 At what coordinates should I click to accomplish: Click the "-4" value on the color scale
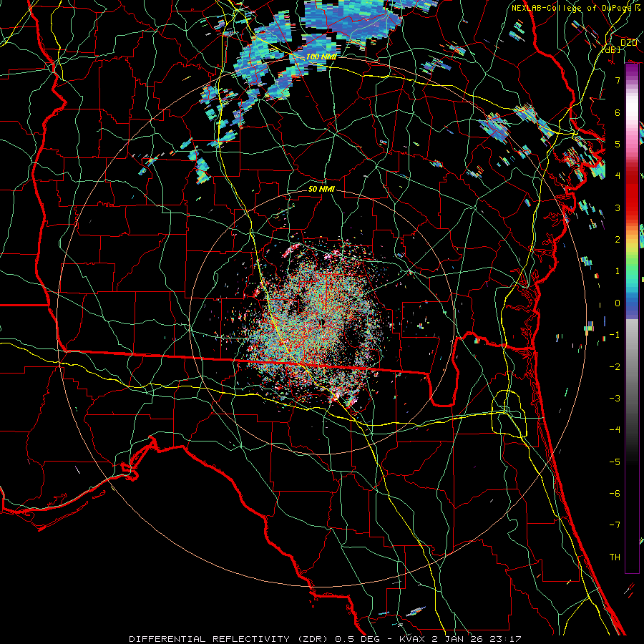click(615, 430)
